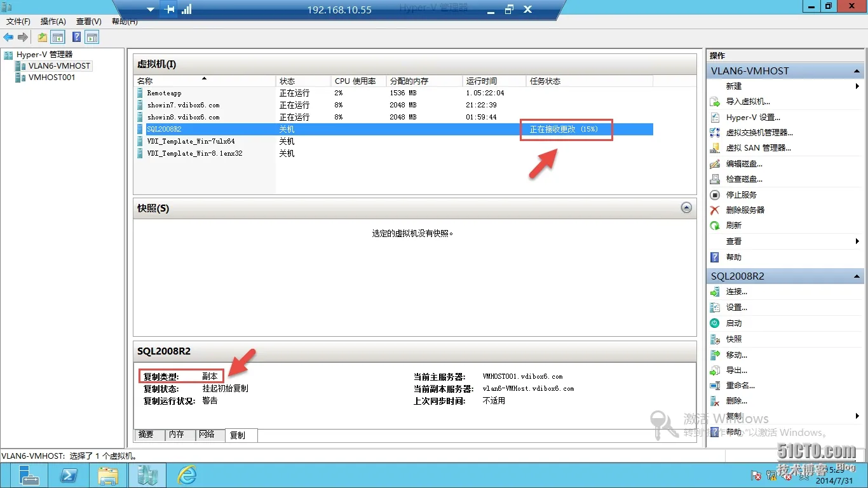Toggle the console tree pane toolbar icon
868x488 pixels.
(58, 37)
